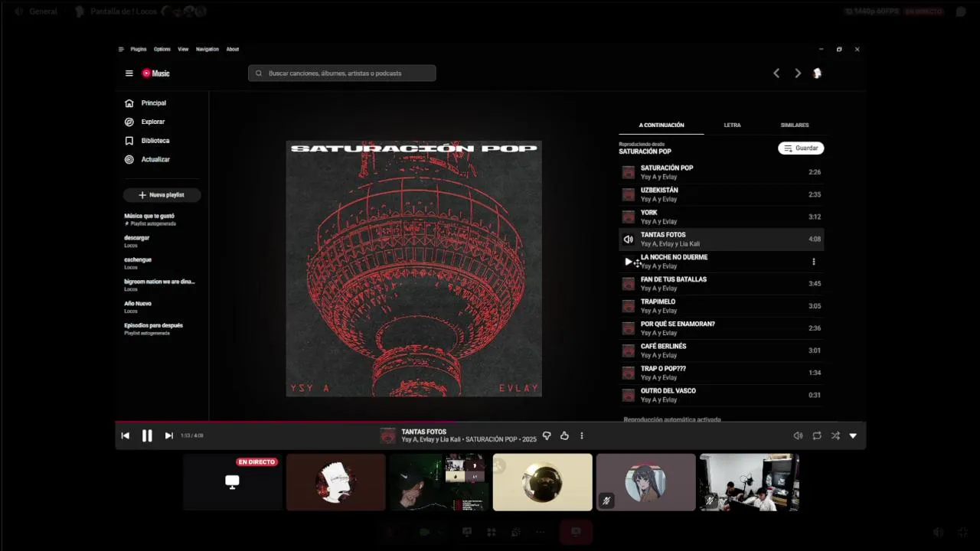Click speaker icon on TANTAS FOTOS row

(x=629, y=240)
